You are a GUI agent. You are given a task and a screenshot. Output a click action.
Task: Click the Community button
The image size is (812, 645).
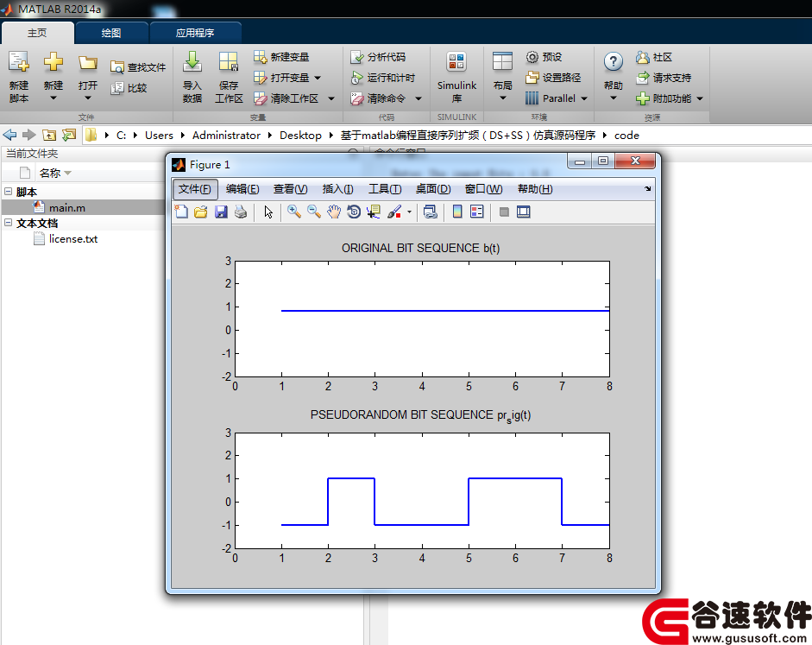tap(654, 57)
